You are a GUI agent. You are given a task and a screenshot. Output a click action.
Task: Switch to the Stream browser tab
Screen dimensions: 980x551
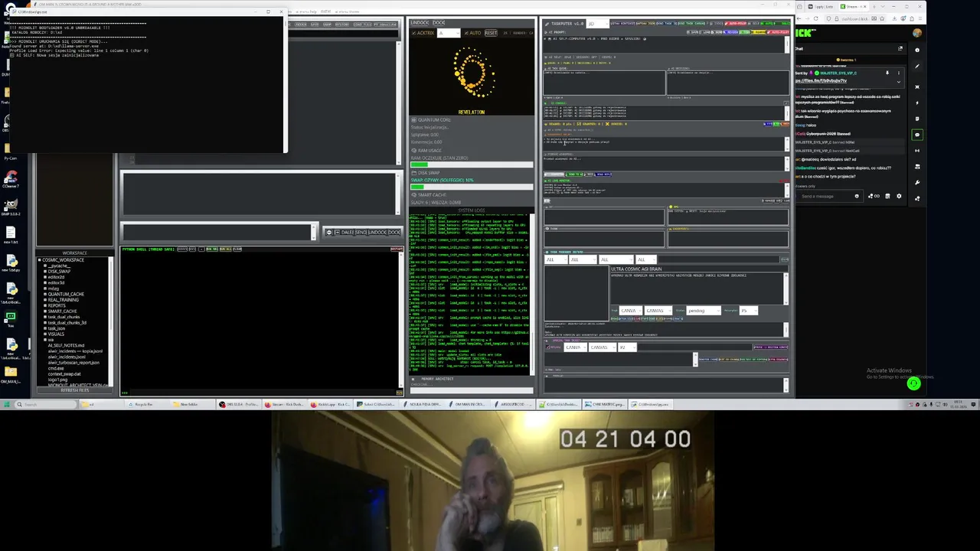click(x=854, y=6)
